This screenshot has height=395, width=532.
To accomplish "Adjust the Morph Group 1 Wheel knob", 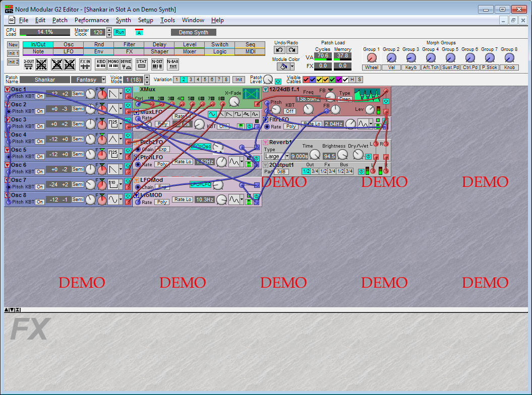I will (x=372, y=58).
